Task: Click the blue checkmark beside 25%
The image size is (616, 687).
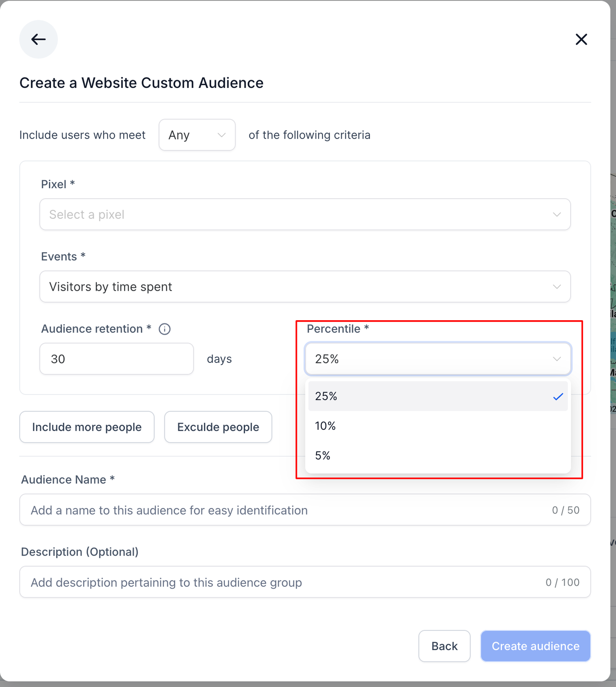Action: [x=558, y=397]
